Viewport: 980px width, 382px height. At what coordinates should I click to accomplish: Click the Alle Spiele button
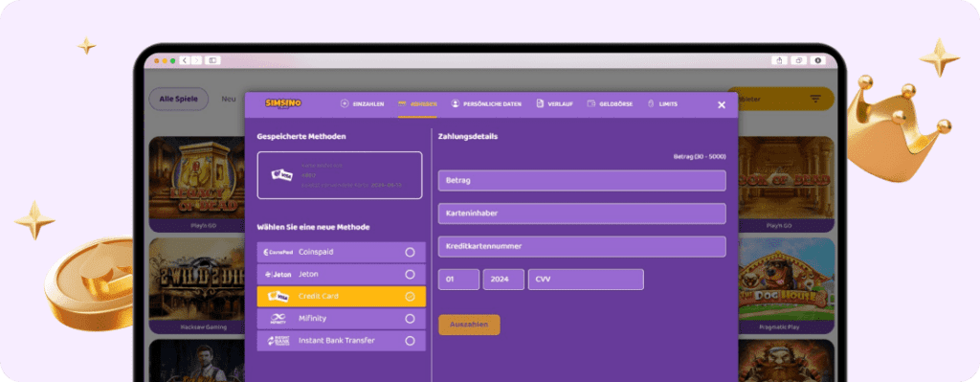tap(179, 99)
